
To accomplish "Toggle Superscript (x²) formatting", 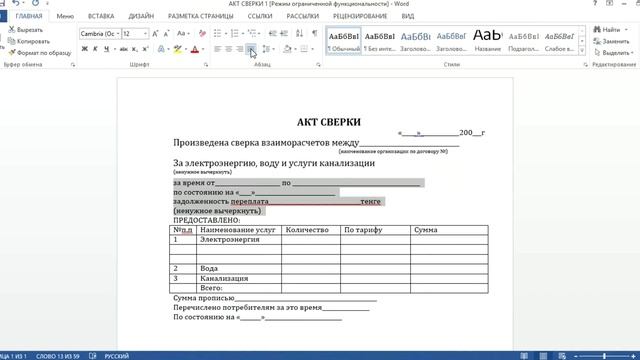I will 145,49.
